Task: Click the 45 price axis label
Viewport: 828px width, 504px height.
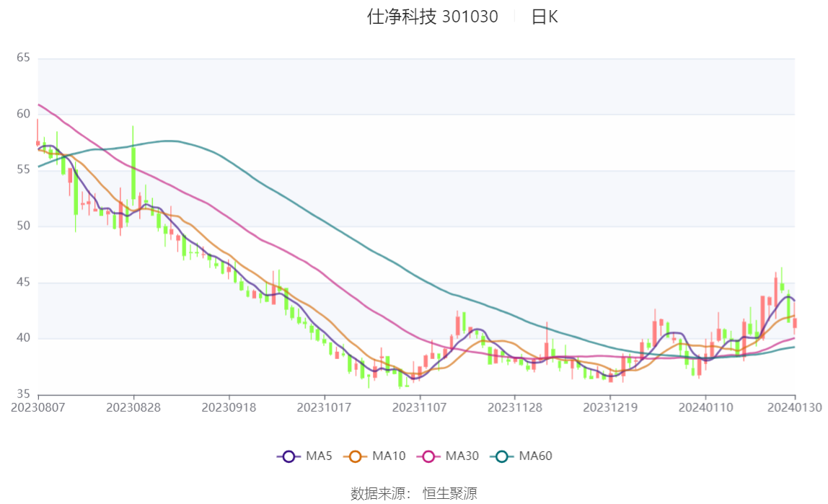Action: [x=23, y=283]
